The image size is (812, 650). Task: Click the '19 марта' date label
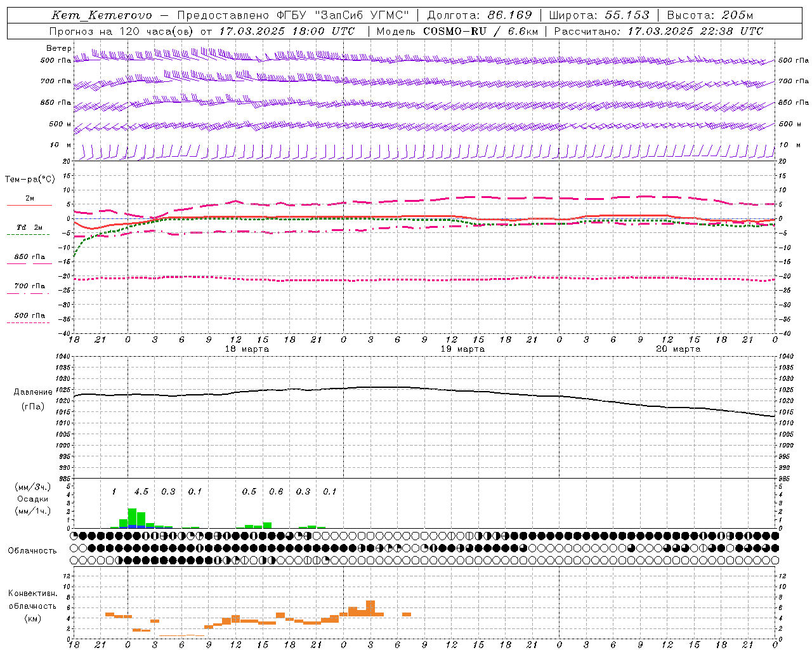[462, 349]
